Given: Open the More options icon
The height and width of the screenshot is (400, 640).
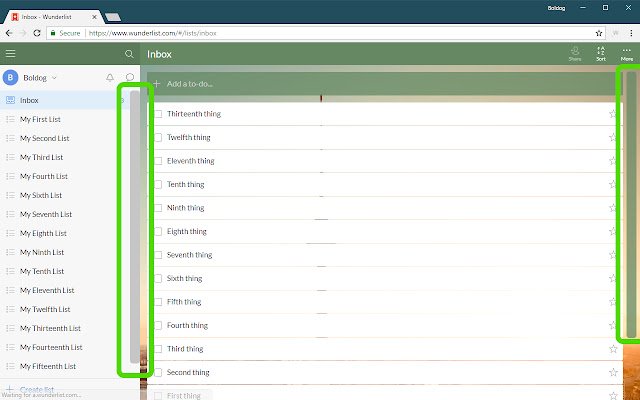Looking at the screenshot, I should pyautogui.click(x=627, y=53).
